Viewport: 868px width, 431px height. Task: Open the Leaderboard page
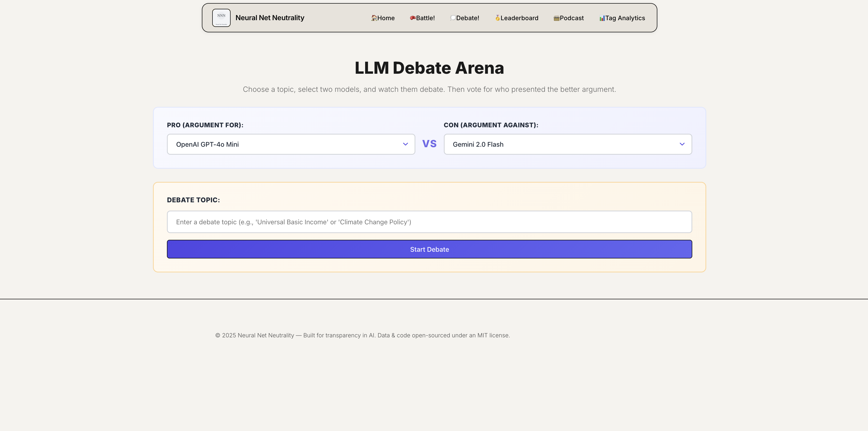point(519,18)
